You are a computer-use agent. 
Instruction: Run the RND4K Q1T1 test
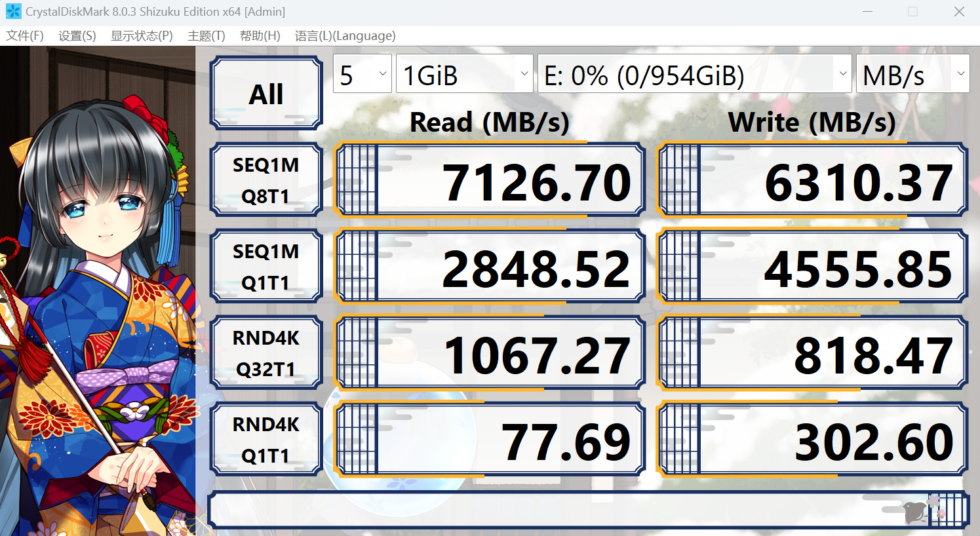[x=266, y=439]
